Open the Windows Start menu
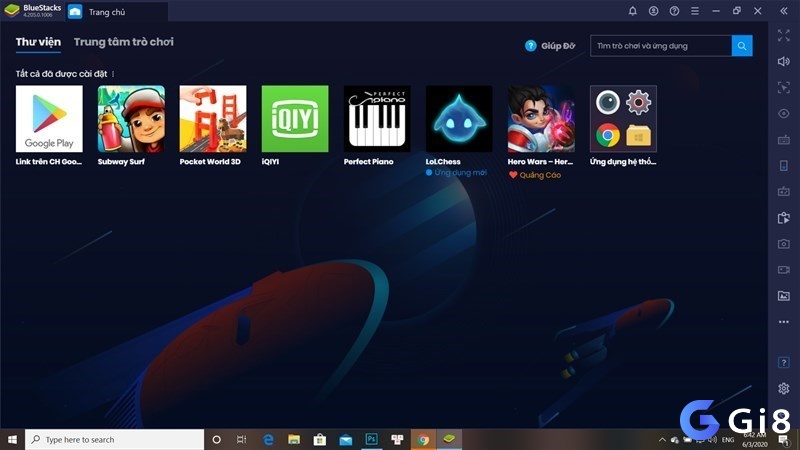 point(12,439)
